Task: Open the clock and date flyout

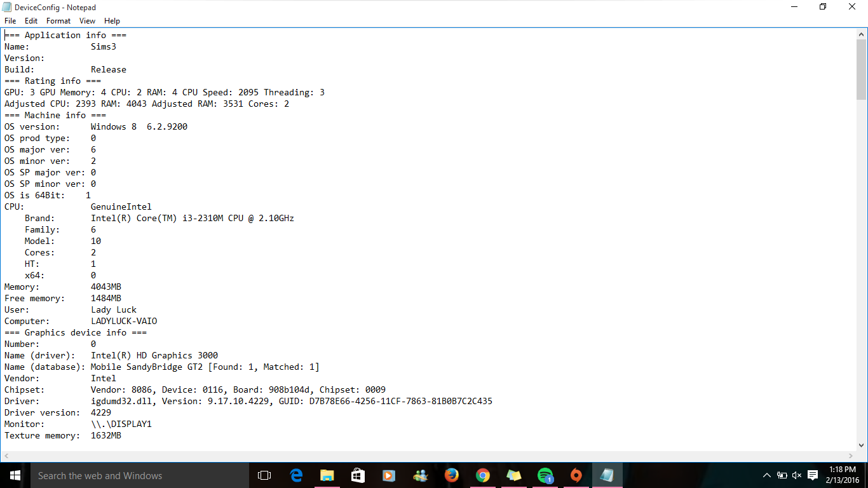Action: click(x=843, y=475)
